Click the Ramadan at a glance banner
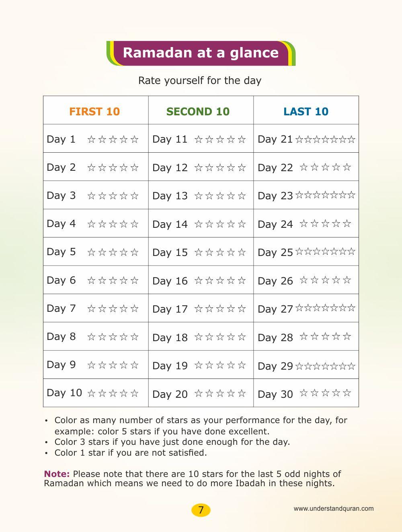 click(x=201, y=53)
